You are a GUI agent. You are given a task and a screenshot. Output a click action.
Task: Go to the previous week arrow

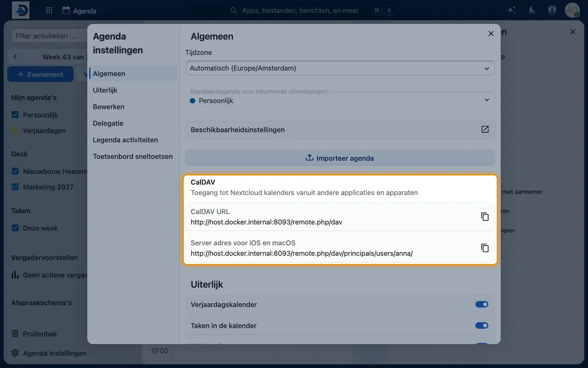(15, 57)
